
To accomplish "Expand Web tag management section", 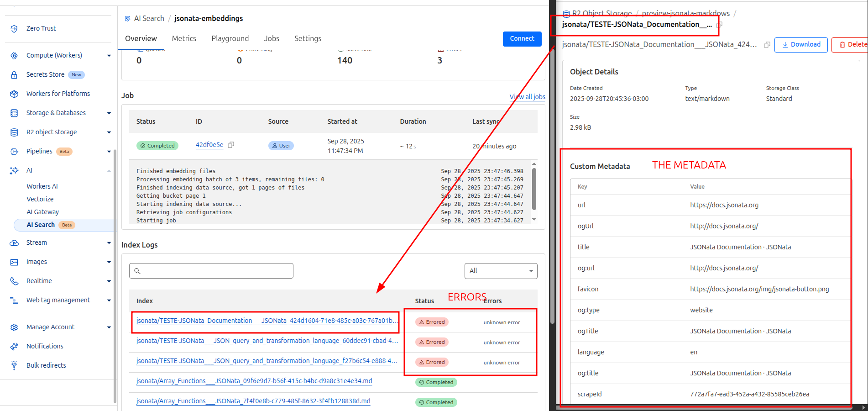I will pyautogui.click(x=109, y=300).
